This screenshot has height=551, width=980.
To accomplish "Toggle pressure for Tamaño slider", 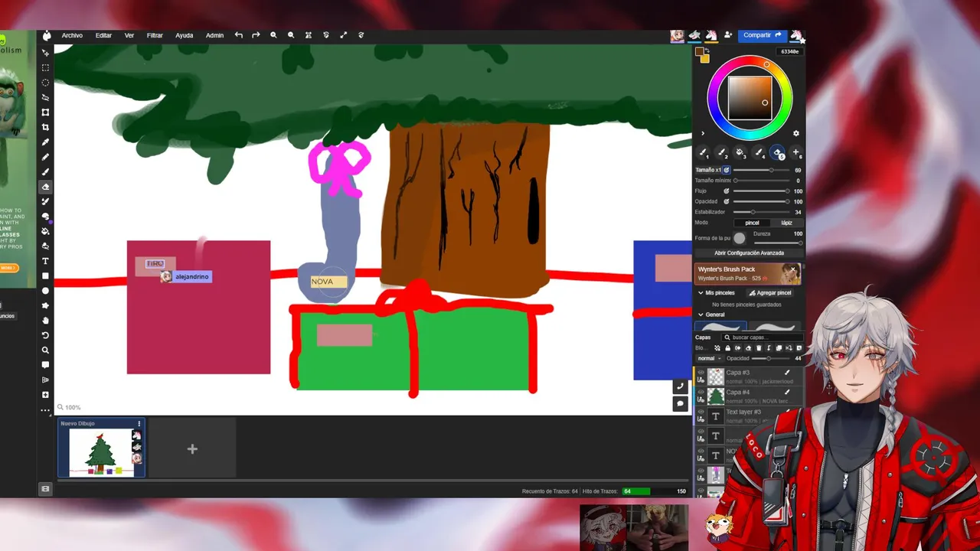I will [x=727, y=170].
